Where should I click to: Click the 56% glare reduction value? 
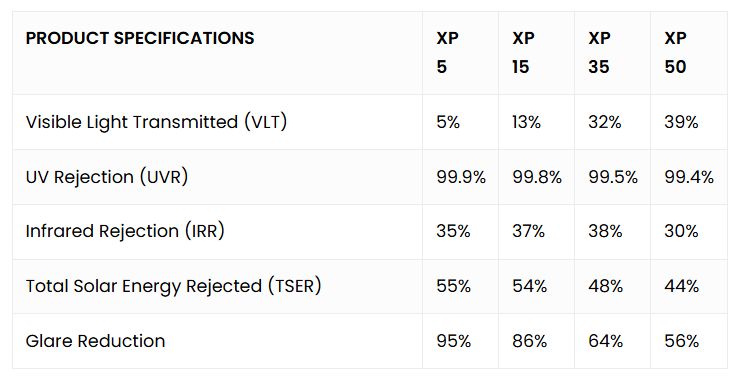pos(681,341)
